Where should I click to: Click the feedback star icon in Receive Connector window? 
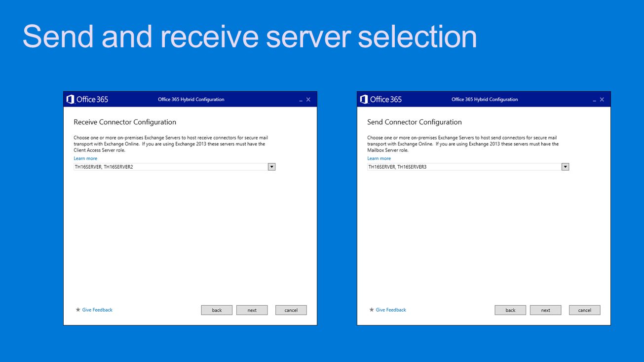click(78, 310)
